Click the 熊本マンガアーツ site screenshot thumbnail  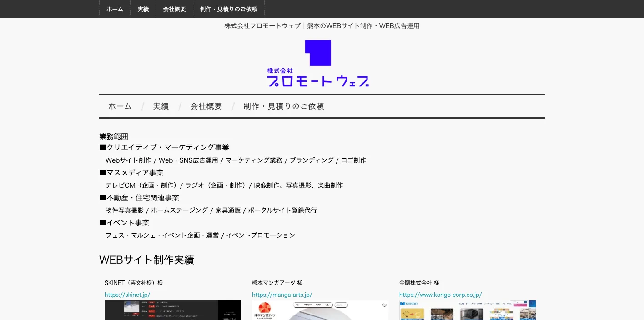click(320, 310)
